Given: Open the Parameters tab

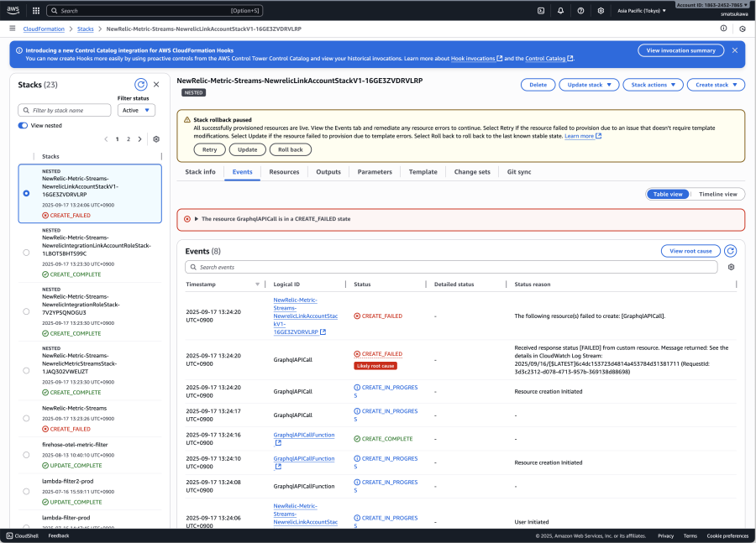Looking at the screenshot, I should [x=375, y=172].
